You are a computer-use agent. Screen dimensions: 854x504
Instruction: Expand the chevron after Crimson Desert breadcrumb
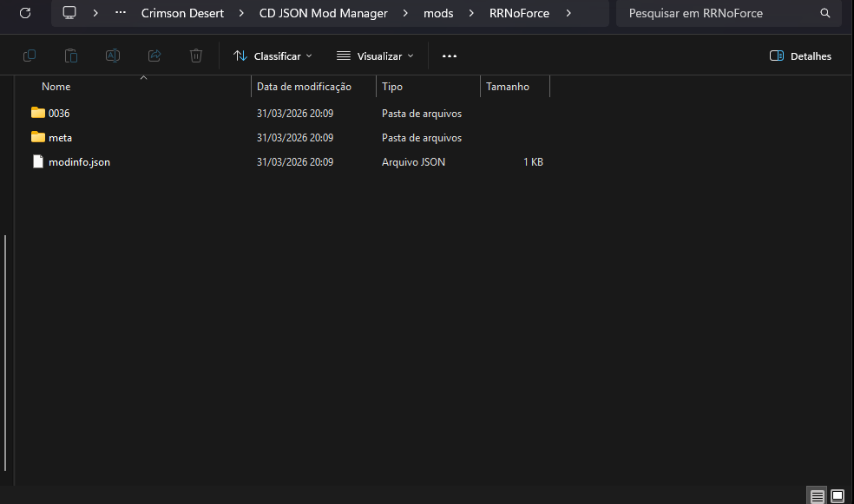(x=241, y=13)
